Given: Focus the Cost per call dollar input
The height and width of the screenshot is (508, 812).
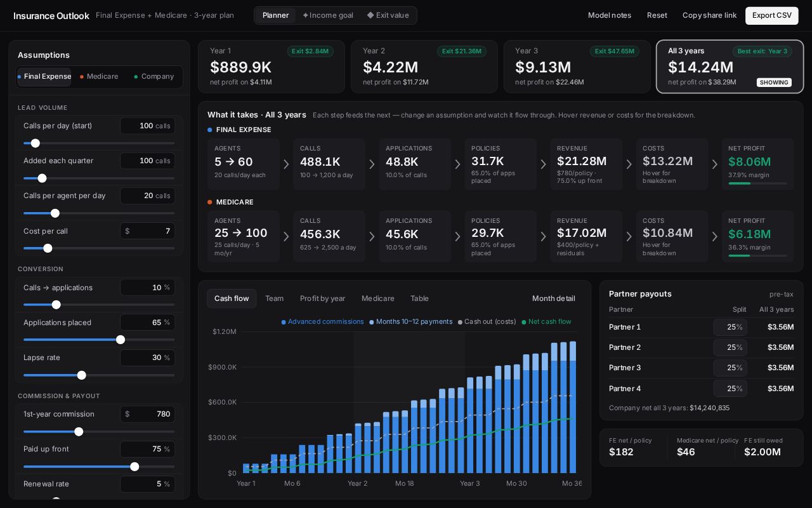Looking at the screenshot, I should tap(147, 231).
